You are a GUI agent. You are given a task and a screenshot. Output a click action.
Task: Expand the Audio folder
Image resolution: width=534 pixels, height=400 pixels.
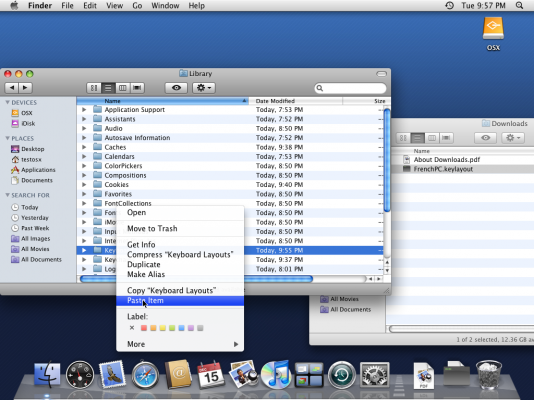click(84, 128)
